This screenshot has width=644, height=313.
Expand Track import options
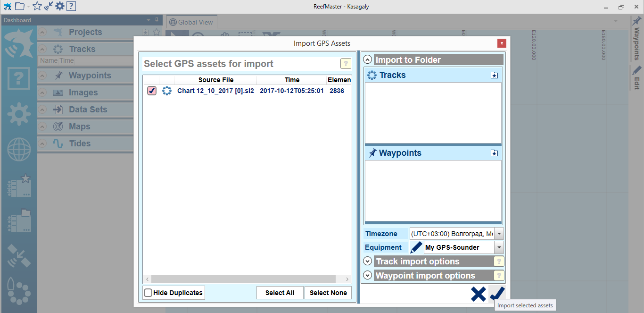tap(368, 262)
